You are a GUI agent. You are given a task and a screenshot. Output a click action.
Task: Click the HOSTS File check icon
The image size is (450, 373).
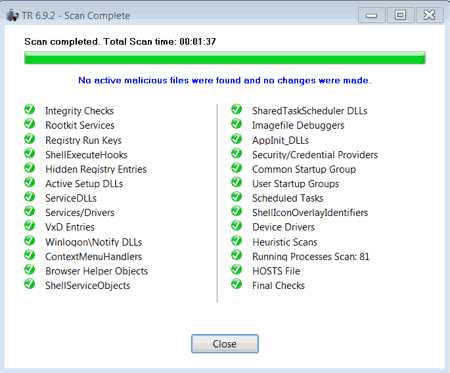point(237,270)
